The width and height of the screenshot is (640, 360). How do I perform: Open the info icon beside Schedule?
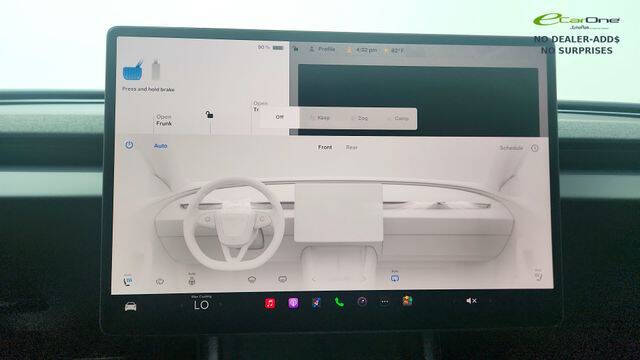(535, 148)
